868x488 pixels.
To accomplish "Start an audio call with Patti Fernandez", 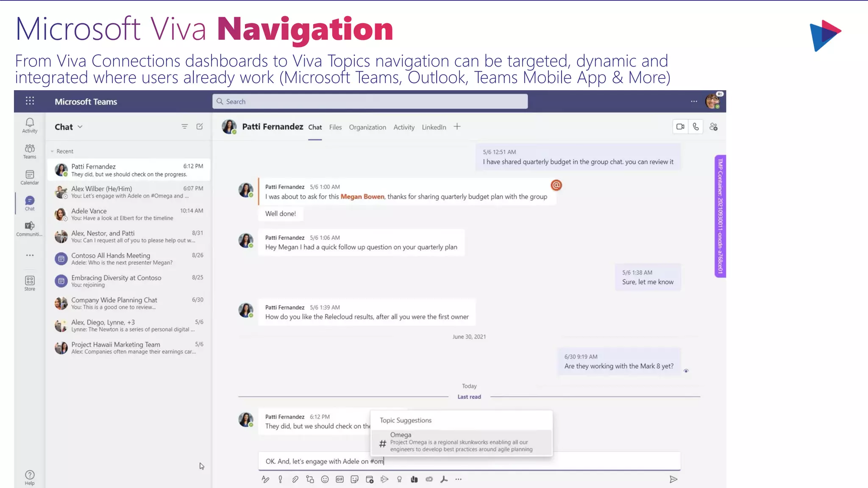I will click(696, 127).
